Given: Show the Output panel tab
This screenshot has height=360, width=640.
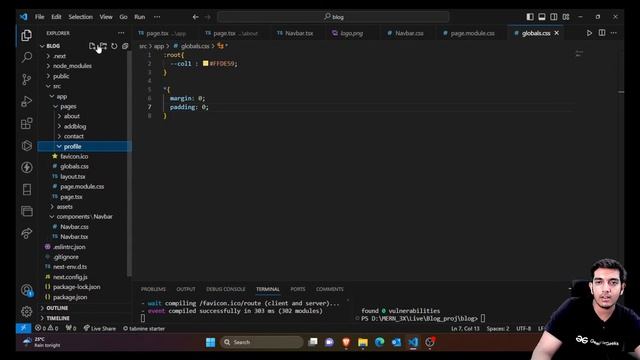Looking at the screenshot, I should (x=186, y=289).
